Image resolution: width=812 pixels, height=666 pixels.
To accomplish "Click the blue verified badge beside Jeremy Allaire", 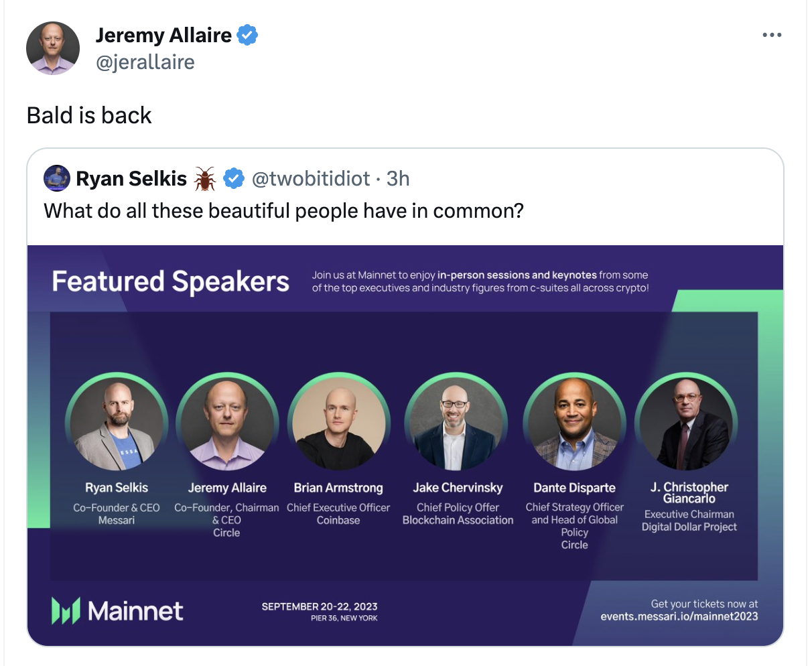I will 247,35.
